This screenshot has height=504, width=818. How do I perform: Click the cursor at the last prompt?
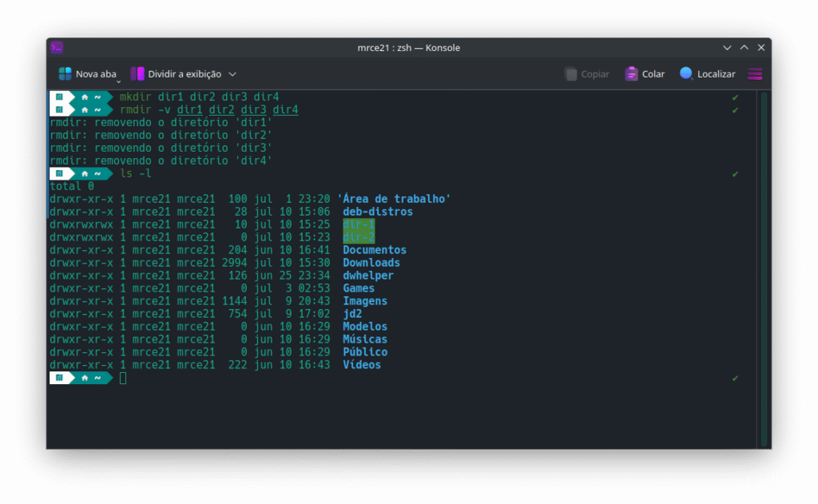(123, 378)
